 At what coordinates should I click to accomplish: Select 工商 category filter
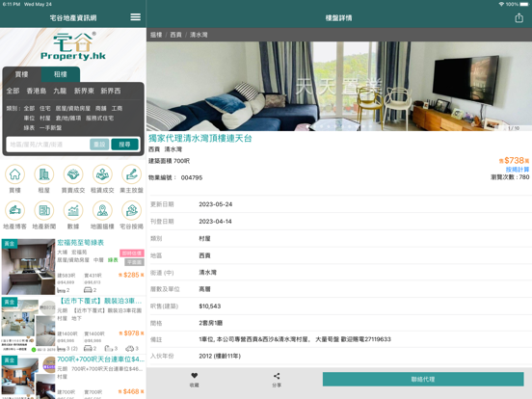[117, 108]
